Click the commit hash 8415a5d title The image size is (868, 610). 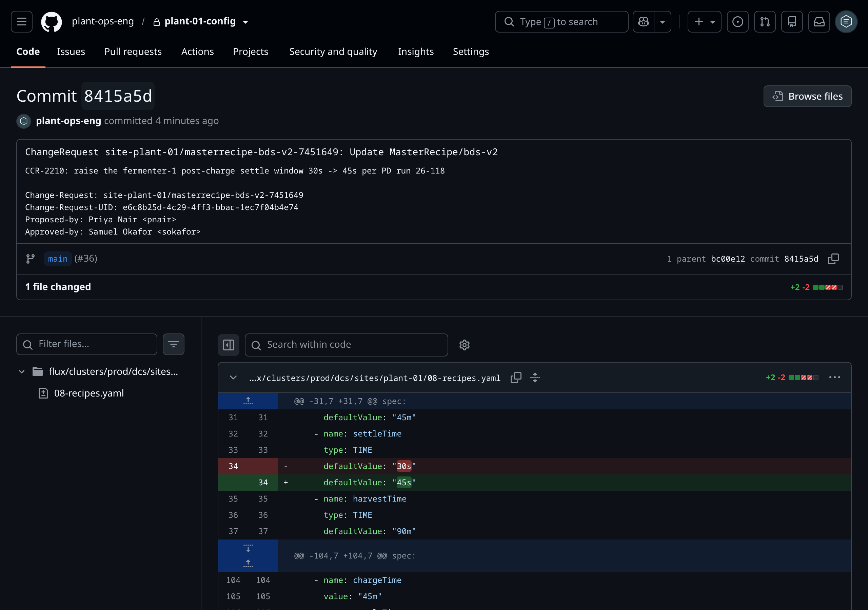coord(118,96)
